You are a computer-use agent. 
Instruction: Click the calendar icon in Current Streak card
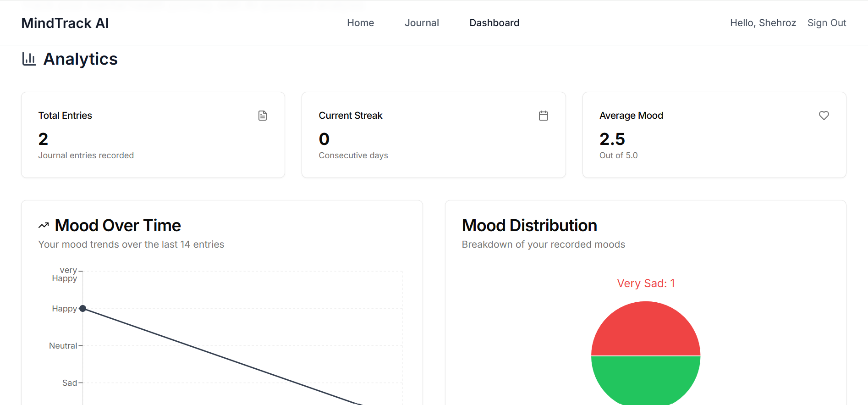(x=544, y=116)
